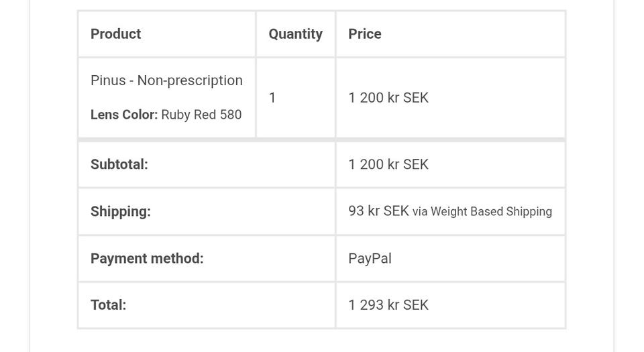Select the Ruby Red 580 lens value
This screenshot has height=352, width=644.
[201, 115]
